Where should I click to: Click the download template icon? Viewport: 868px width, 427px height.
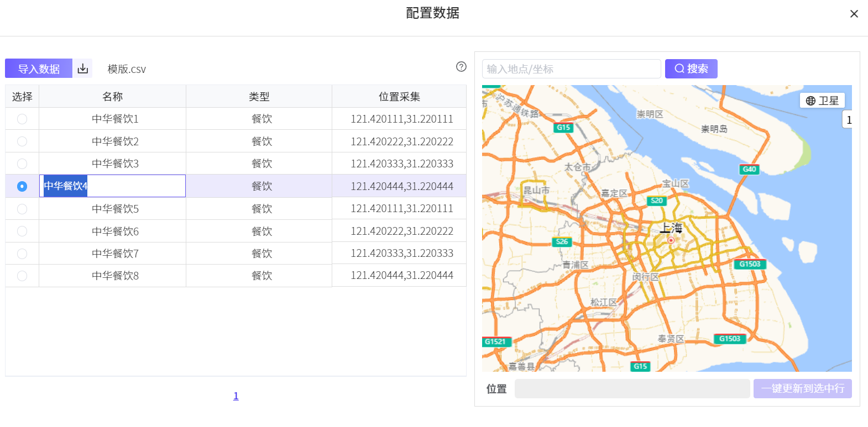(x=82, y=68)
